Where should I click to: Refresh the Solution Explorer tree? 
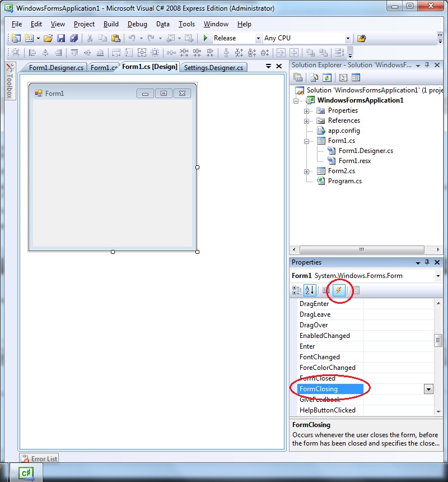[326, 78]
